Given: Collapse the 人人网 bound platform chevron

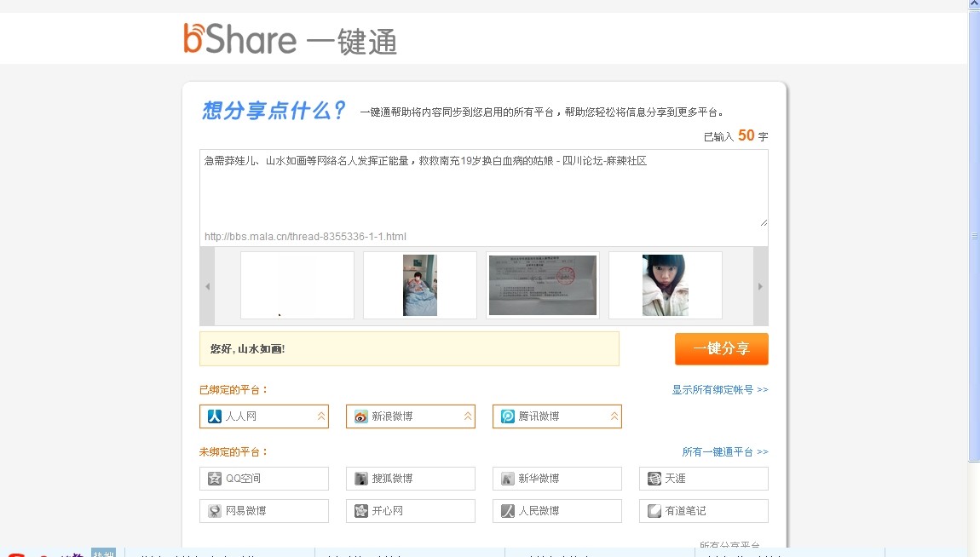Looking at the screenshot, I should point(321,416).
